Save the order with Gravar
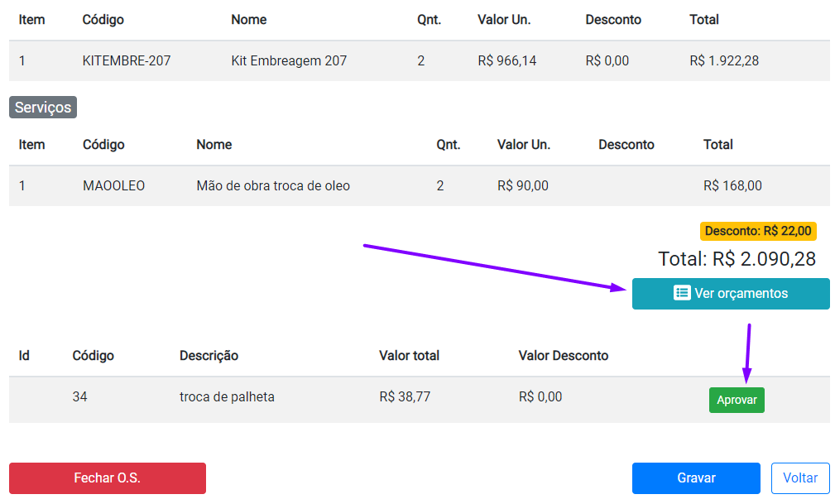Image resolution: width=835 pixels, height=504 pixels. (x=696, y=478)
